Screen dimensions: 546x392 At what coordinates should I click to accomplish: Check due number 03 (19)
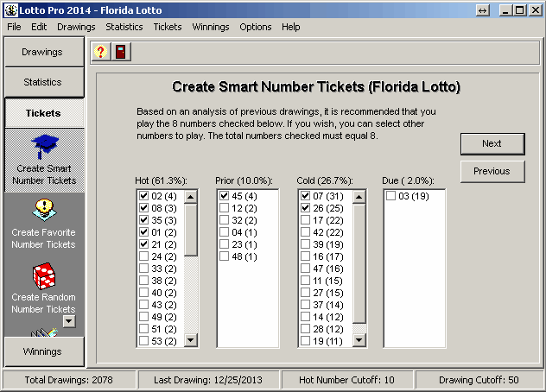click(x=390, y=196)
